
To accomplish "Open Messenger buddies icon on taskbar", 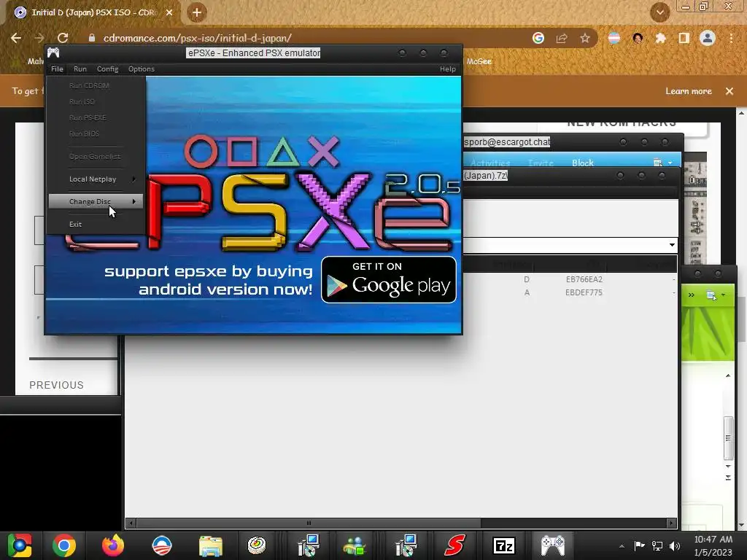I will [x=355, y=545].
